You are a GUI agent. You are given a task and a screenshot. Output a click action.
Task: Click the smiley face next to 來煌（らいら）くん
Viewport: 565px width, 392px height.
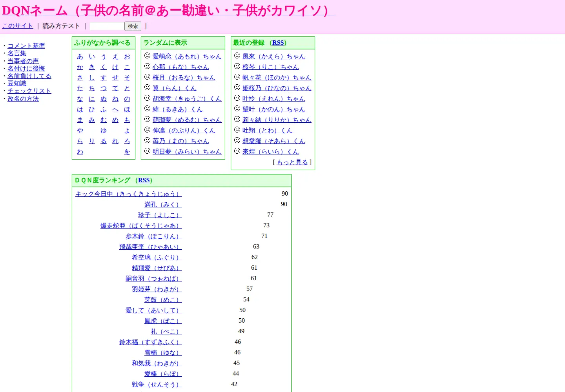pyautogui.click(x=237, y=151)
